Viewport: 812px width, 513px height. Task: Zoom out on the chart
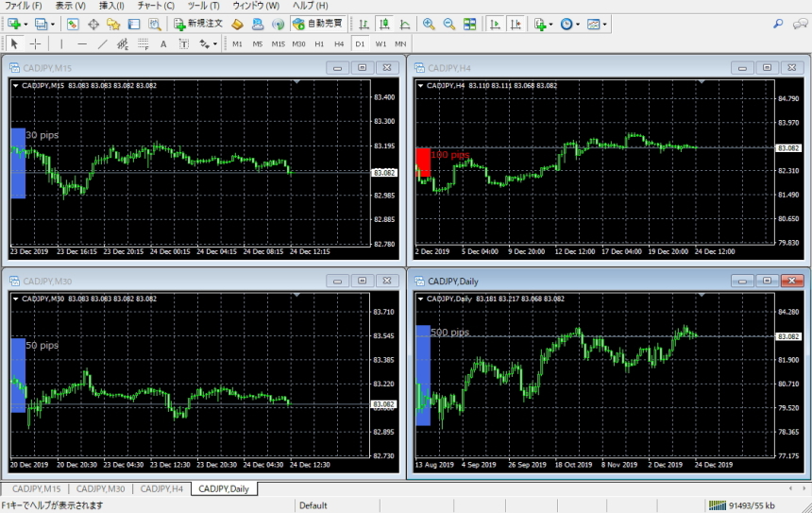[449, 24]
